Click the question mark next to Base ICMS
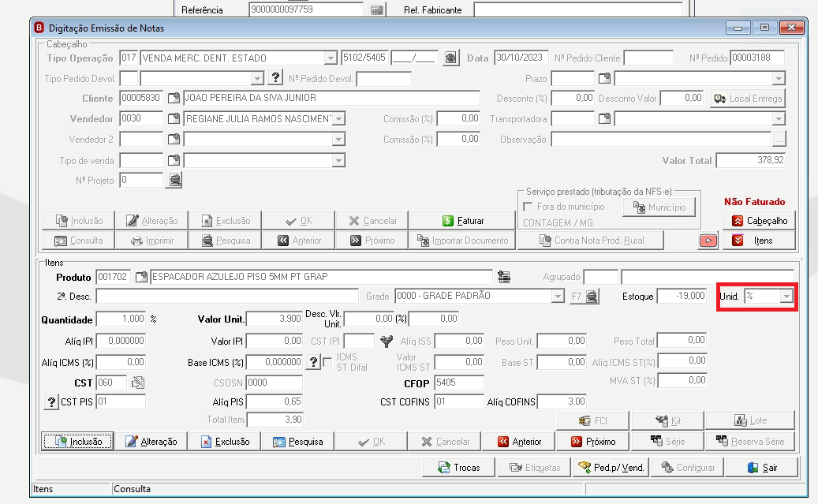This screenshot has width=818, height=504. pos(313,362)
